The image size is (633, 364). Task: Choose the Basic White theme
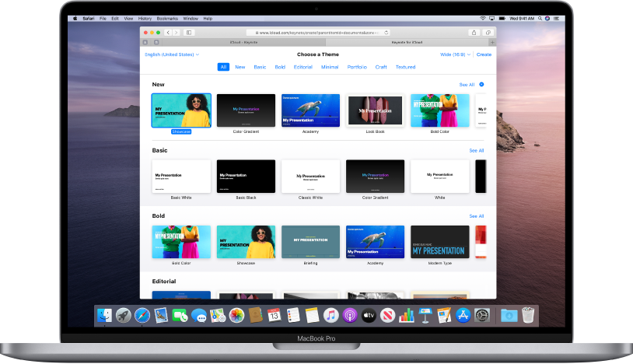pos(181,177)
